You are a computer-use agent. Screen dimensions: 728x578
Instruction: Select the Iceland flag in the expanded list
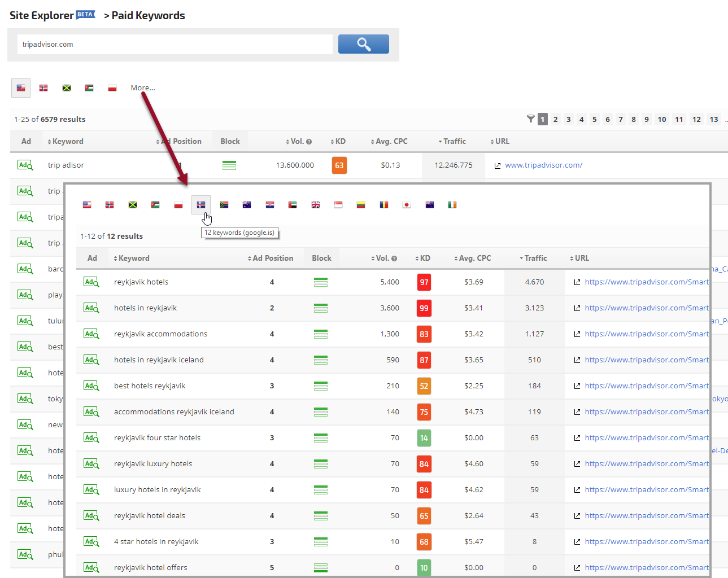201,205
